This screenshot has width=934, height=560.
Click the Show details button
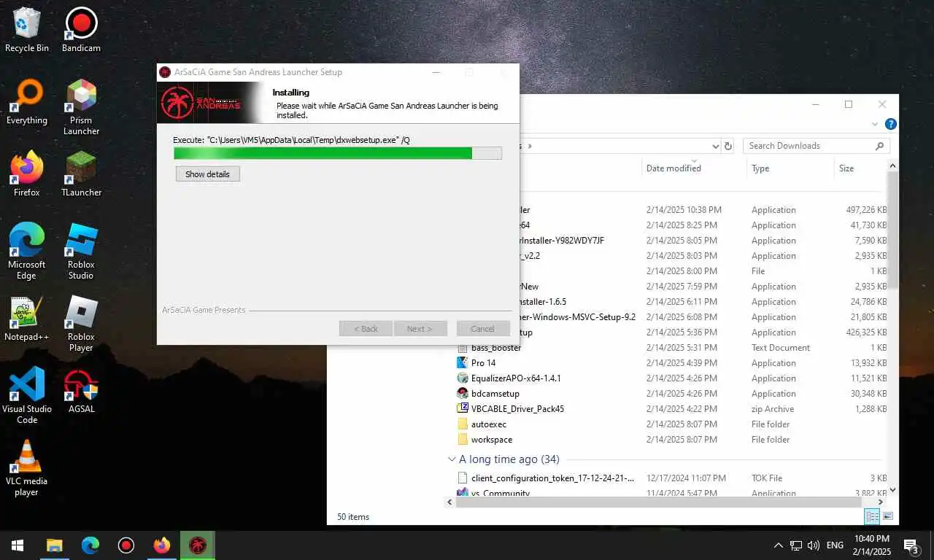tap(207, 174)
